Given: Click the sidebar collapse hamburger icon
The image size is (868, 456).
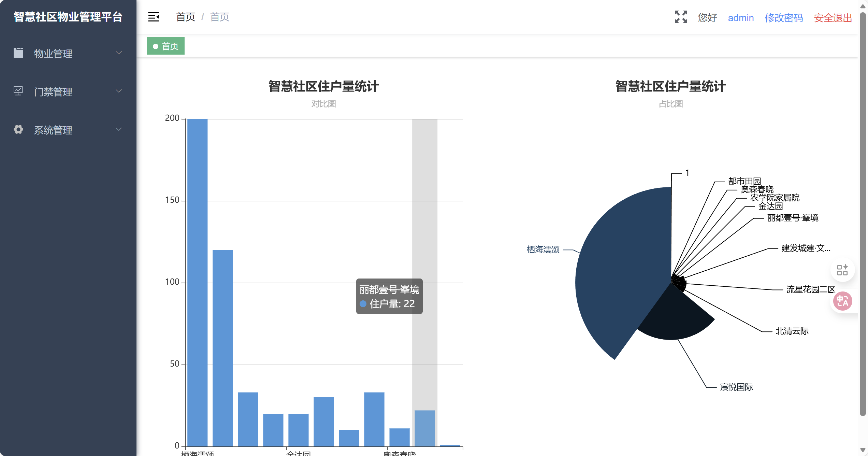Looking at the screenshot, I should point(153,17).
